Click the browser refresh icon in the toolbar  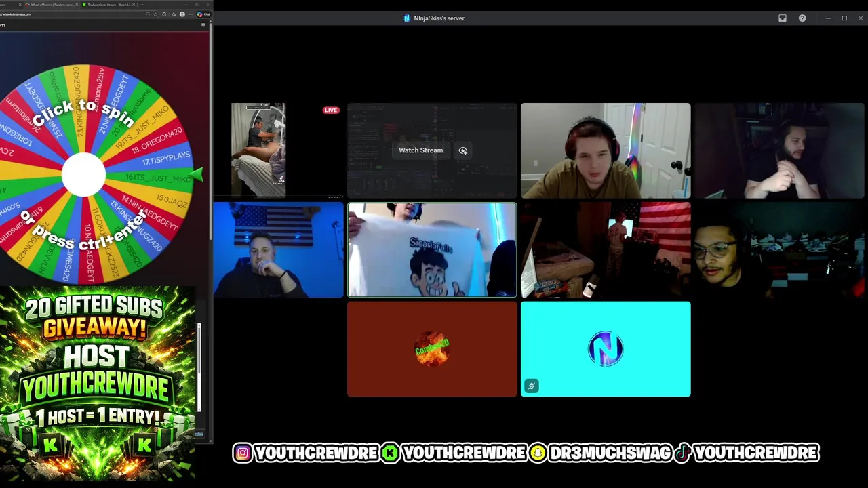pos(164,14)
